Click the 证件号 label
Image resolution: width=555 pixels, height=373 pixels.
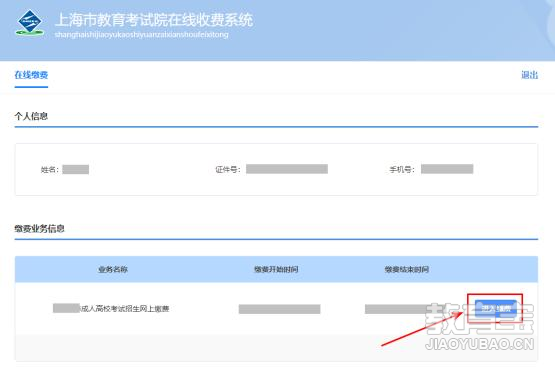click(228, 170)
